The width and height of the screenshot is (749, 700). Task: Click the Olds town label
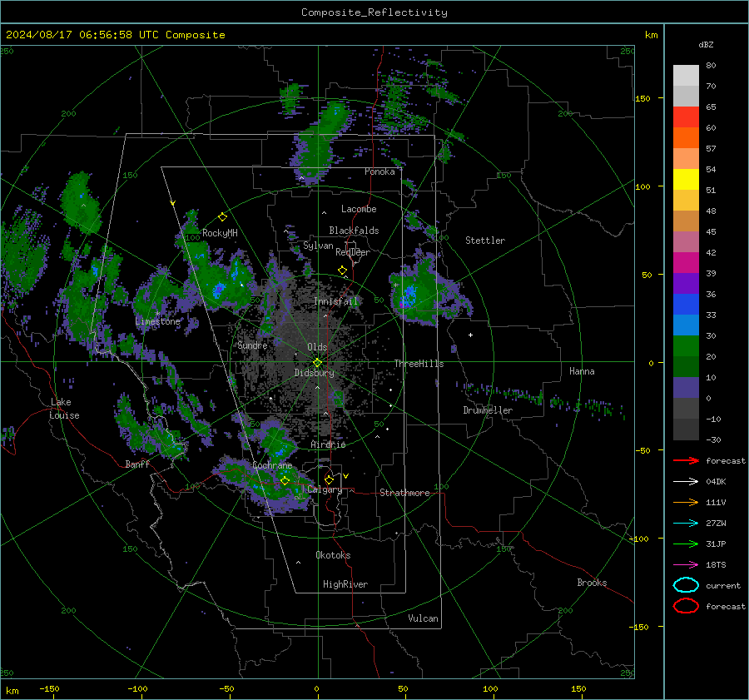click(x=317, y=347)
